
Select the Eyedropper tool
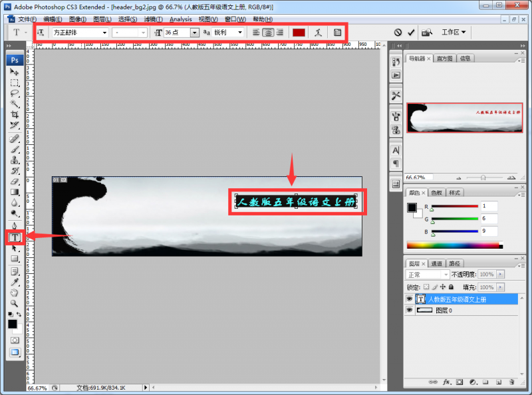tap(14, 282)
